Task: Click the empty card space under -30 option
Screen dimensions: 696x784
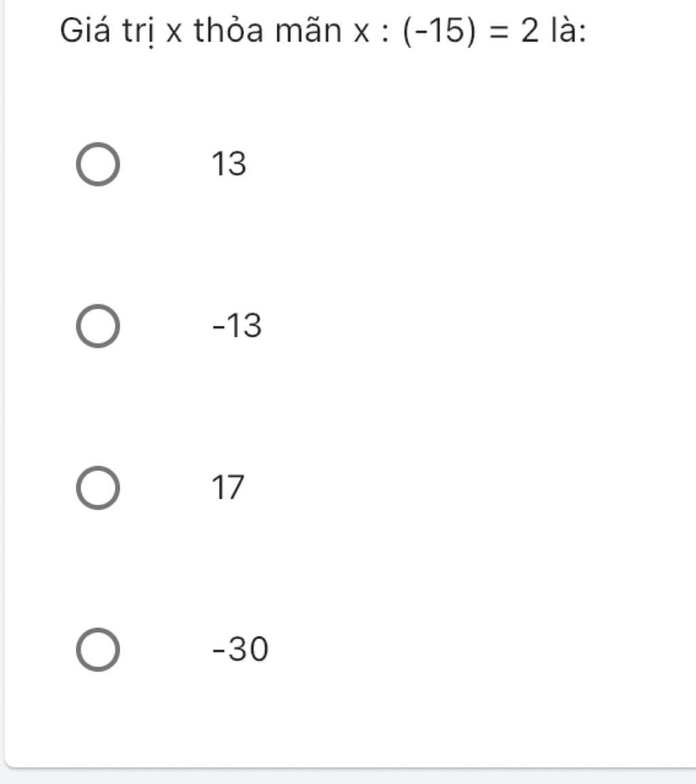Action: point(350,720)
